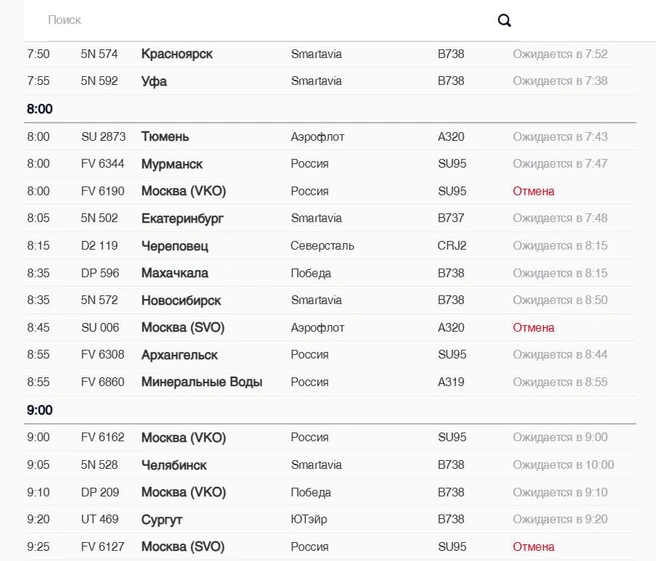Screen dimensions: 656x561
Task: Select Победа flight DP 209
Action: click(330, 492)
